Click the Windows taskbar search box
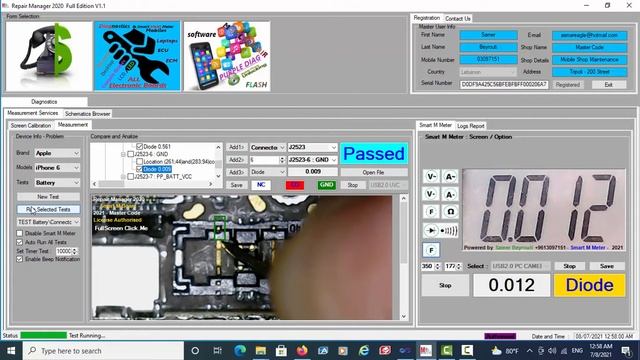Image resolution: width=640 pixels, height=360 pixels. (103, 351)
